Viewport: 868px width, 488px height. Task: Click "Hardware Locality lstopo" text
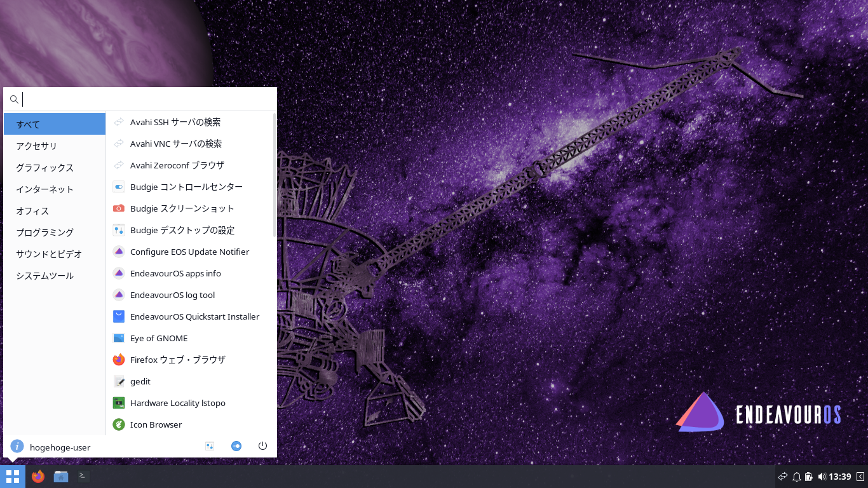point(178,403)
